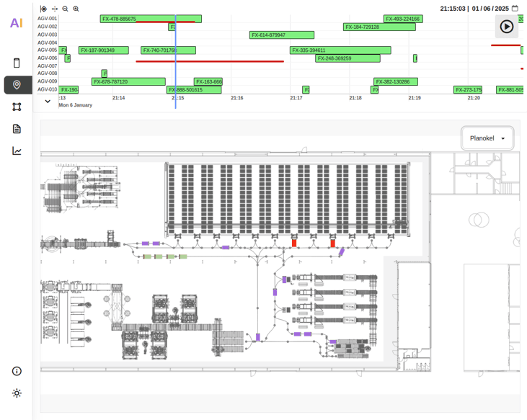
Task: Click the AGV-007 row label
Action: pyautogui.click(x=47, y=66)
